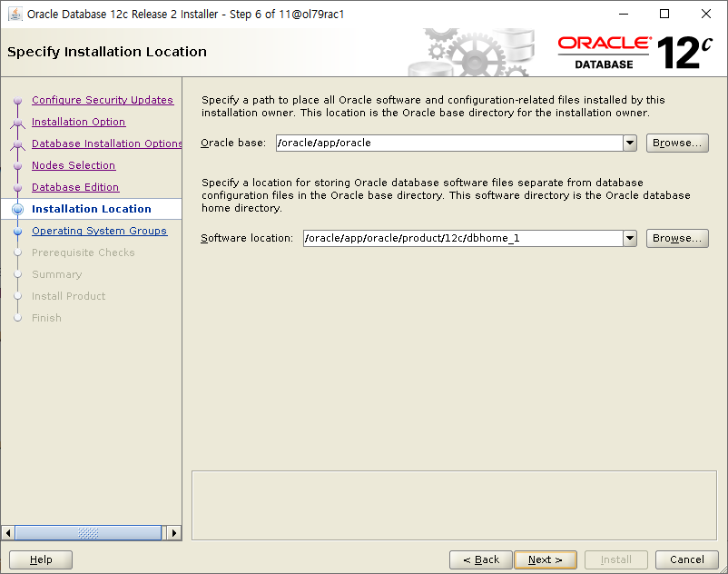Image resolution: width=728 pixels, height=574 pixels.
Task: Click the Operating System Groups step bullet
Action: coord(17,231)
